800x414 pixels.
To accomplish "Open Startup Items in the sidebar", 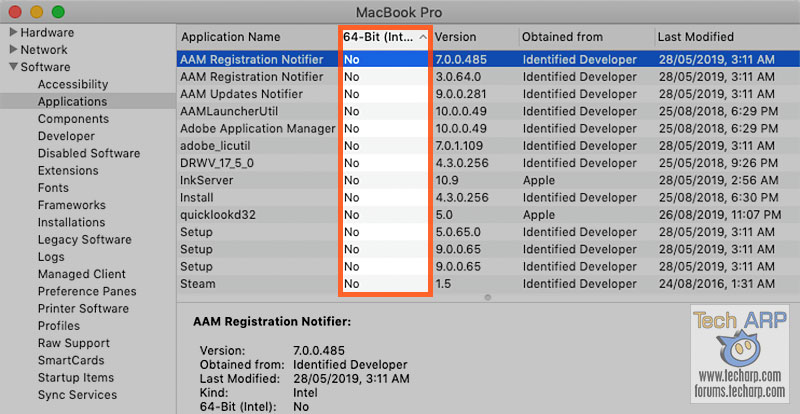I will pyautogui.click(x=76, y=378).
